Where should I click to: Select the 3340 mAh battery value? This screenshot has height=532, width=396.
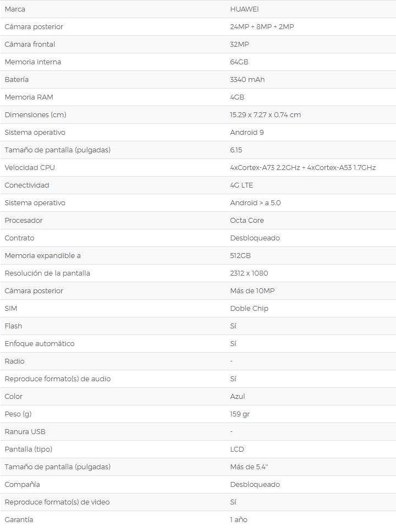tap(248, 80)
